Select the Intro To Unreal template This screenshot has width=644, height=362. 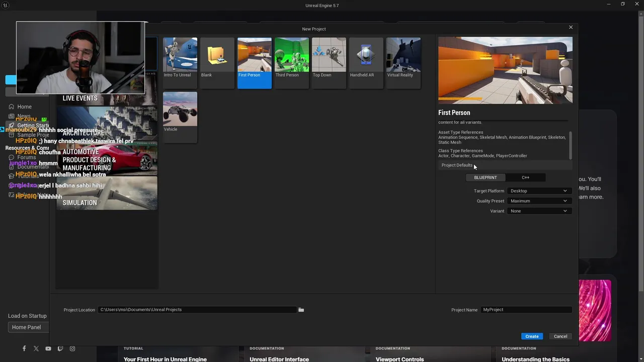tap(180, 63)
